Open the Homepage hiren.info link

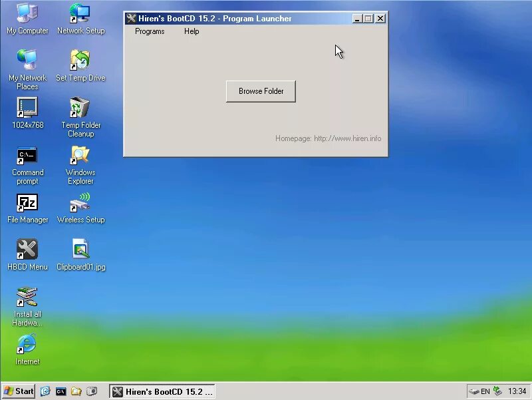328,138
